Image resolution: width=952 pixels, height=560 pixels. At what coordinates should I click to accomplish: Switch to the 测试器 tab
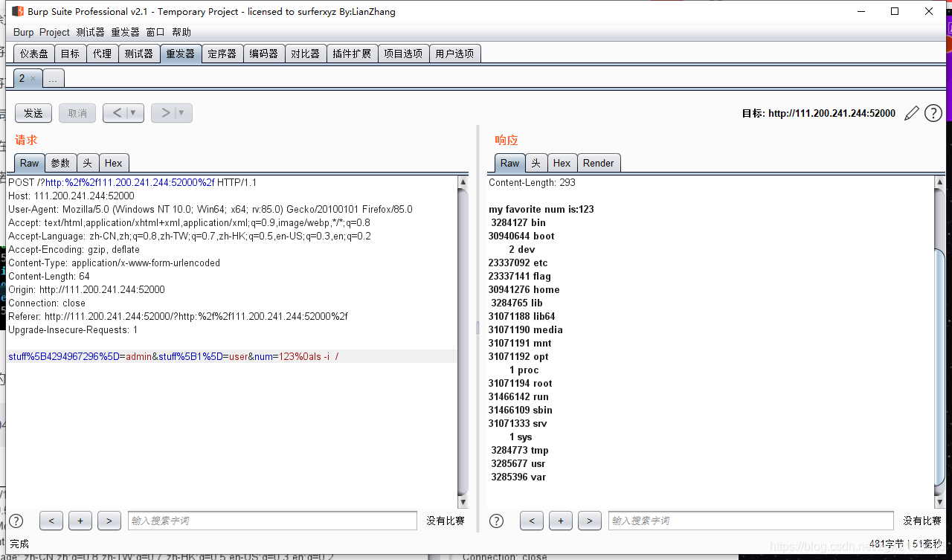[138, 54]
